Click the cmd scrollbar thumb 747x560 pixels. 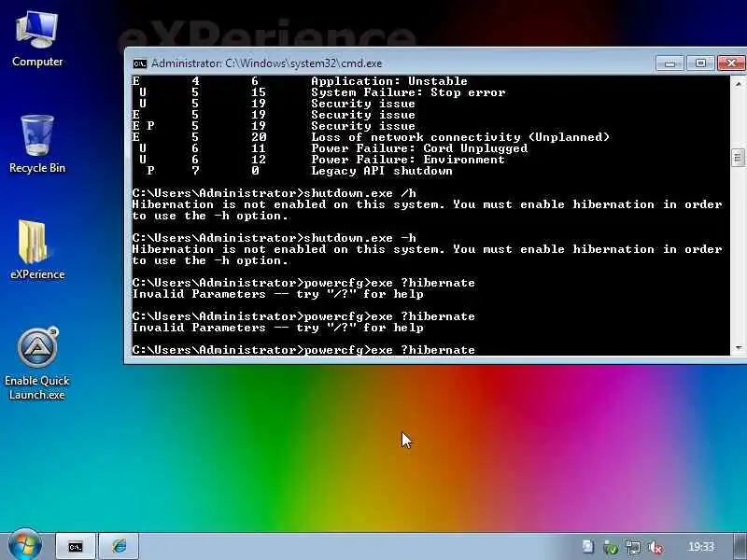click(x=738, y=158)
